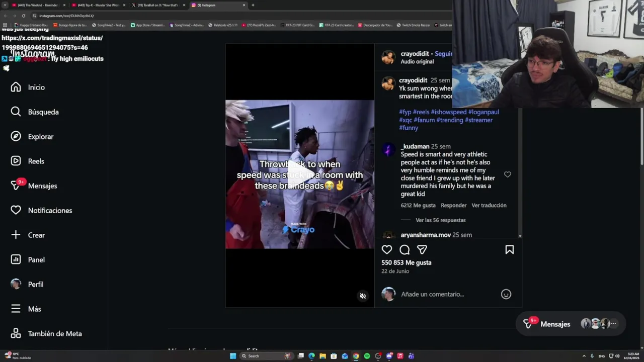Open También de Meta link
The width and height of the screenshot is (644, 362).
click(x=46, y=333)
